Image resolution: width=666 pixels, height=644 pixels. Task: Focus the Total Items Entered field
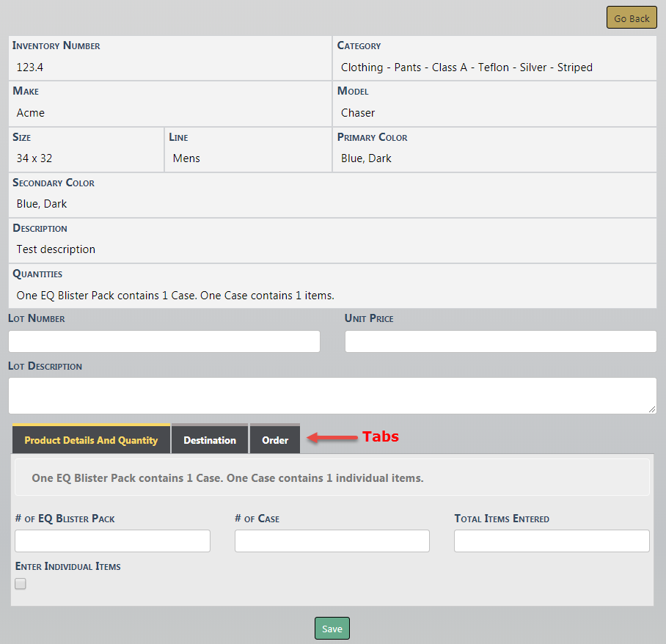click(x=552, y=541)
